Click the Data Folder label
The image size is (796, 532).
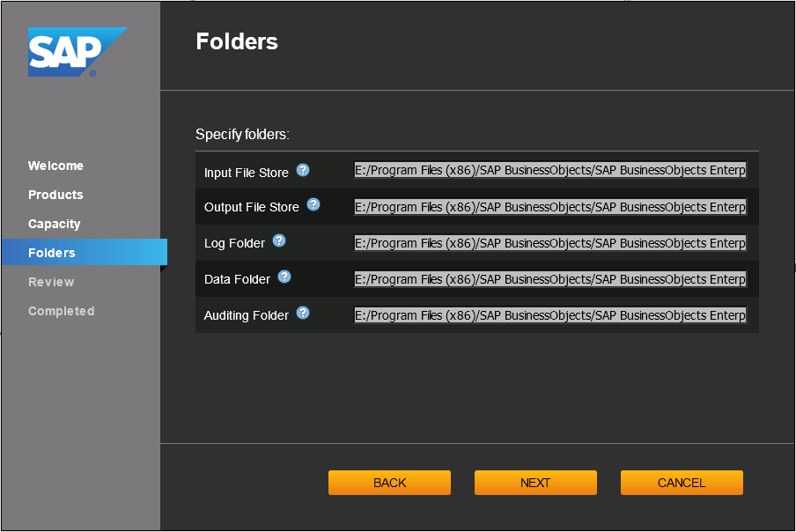click(237, 279)
